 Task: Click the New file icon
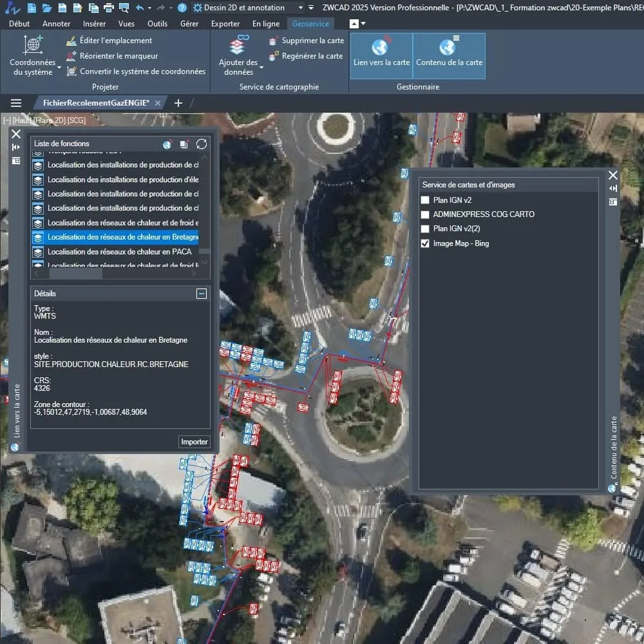pyautogui.click(x=32, y=7)
